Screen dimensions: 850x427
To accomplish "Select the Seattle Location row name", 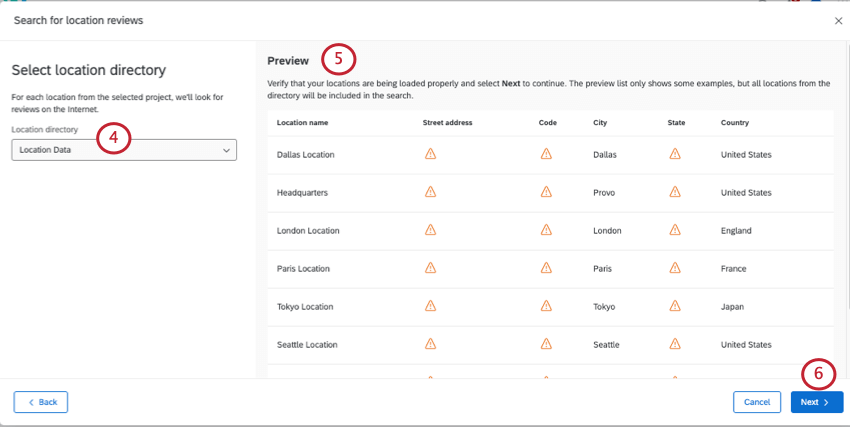I will (308, 345).
